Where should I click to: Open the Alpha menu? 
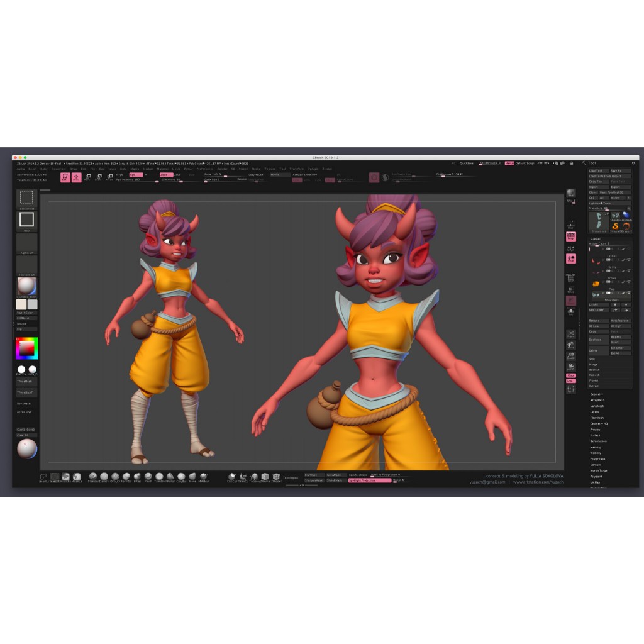coord(21,169)
